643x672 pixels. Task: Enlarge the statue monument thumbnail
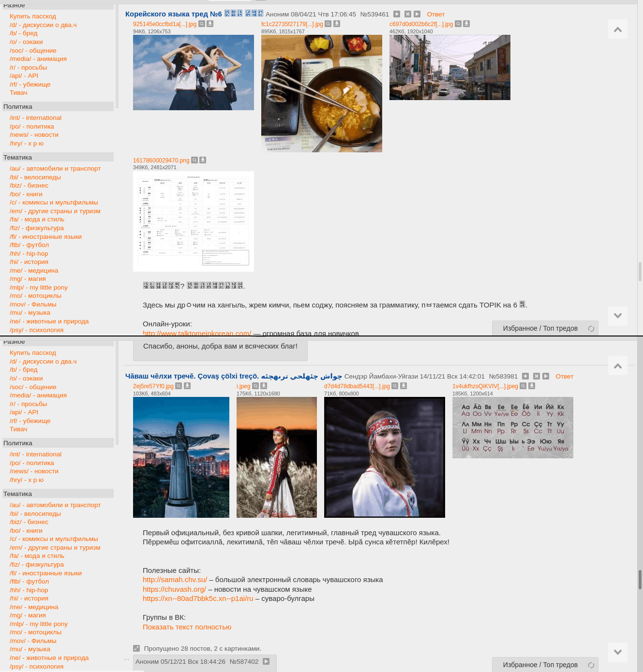coord(181,457)
